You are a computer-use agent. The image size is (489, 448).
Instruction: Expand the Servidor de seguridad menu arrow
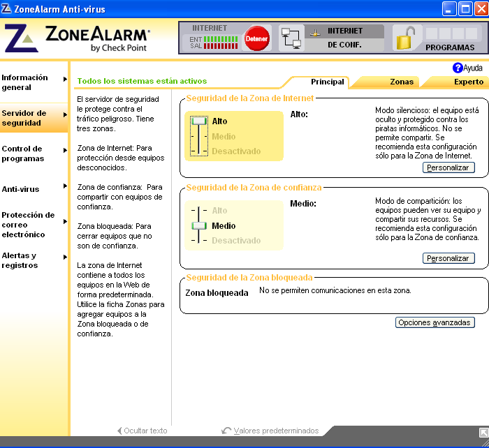click(x=65, y=114)
